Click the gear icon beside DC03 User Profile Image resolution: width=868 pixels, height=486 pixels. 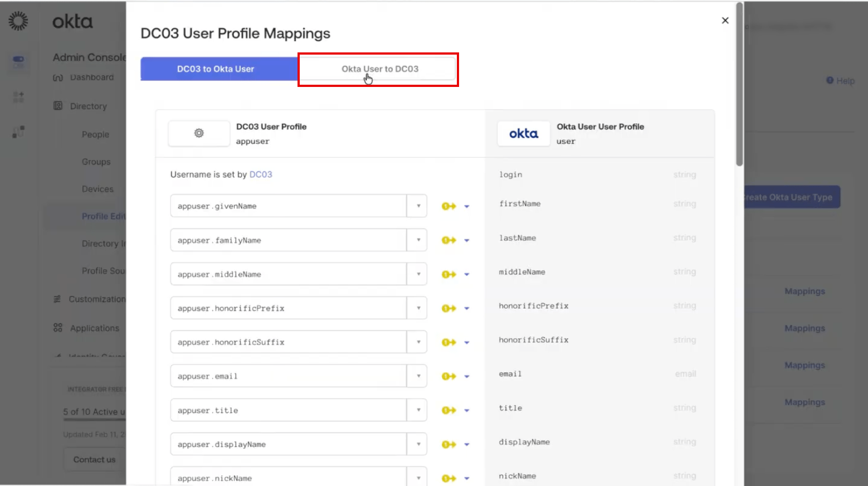199,133
